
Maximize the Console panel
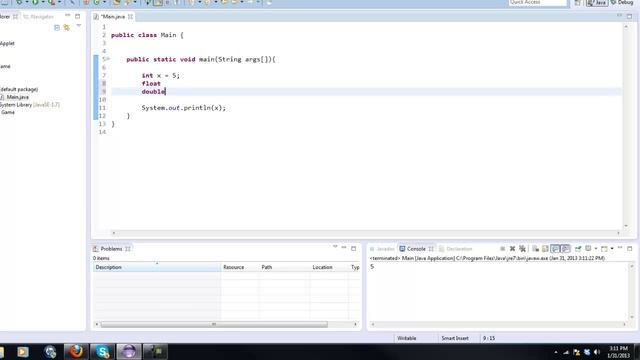pos(630,248)
